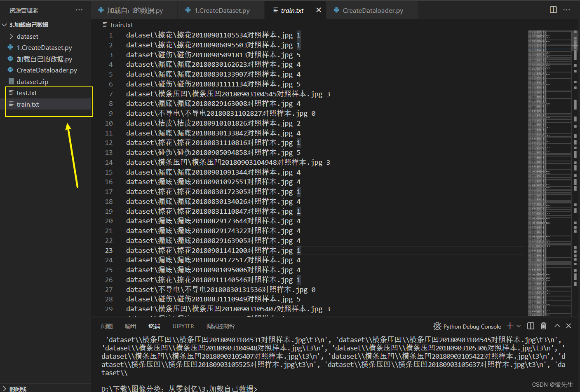Kill the terminal with trash icon
580x392 pixels.
544,326
